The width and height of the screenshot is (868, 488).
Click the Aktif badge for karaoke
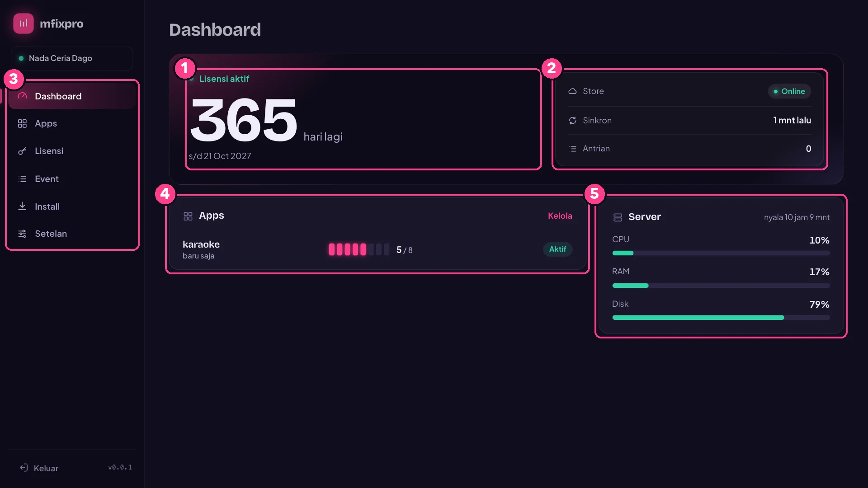point(557,249)
